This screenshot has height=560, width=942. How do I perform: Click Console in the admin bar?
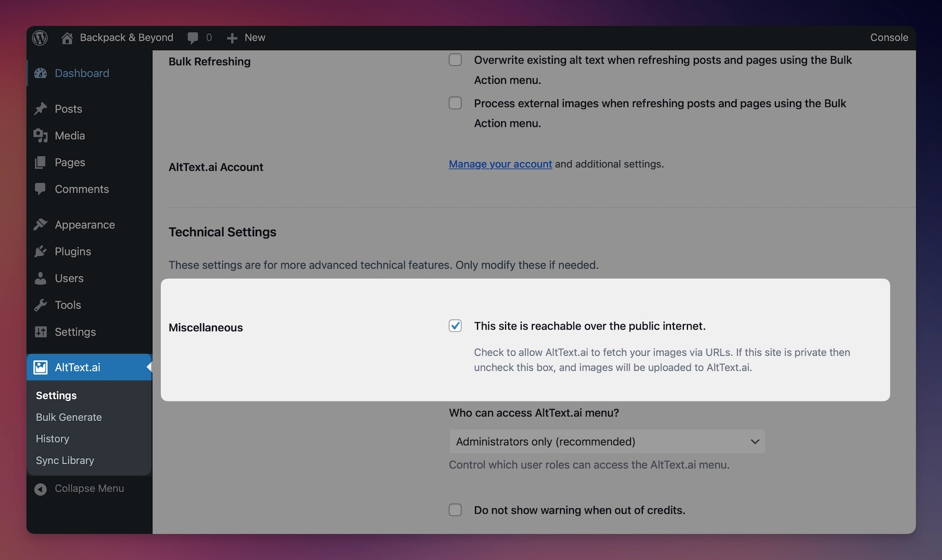pos(889,38)
